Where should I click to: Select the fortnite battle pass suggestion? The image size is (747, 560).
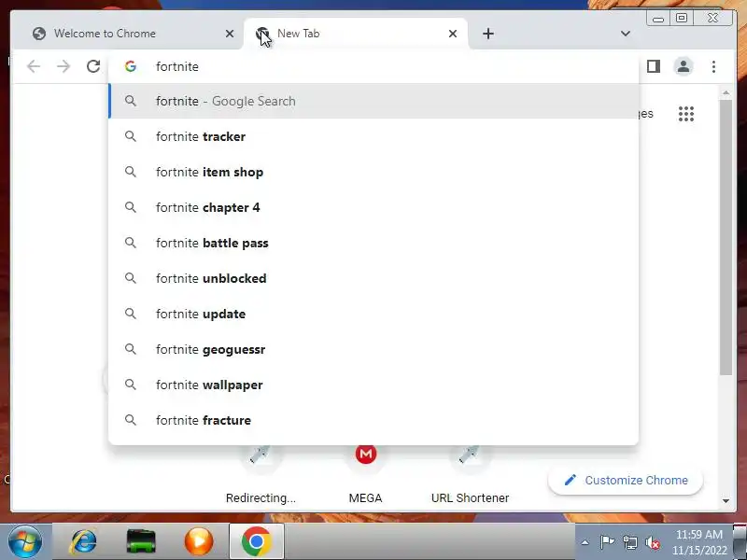tap(373, 243)
